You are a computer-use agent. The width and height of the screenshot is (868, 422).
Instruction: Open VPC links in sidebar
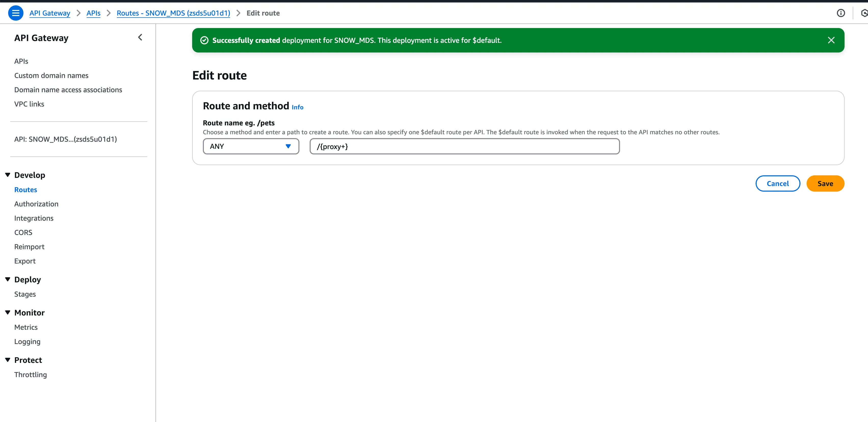tap(29, 104)
